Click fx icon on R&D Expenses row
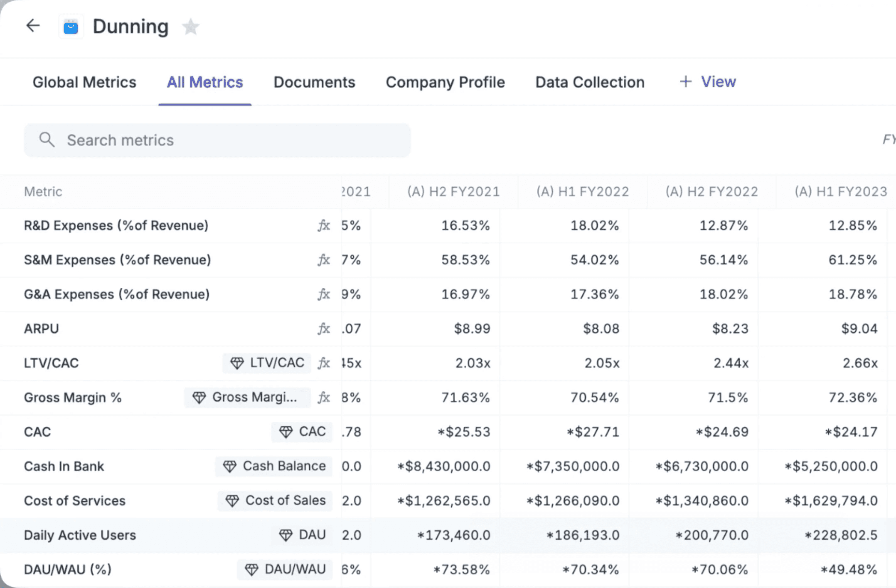The image size is (896, 588). pyautogui.click(x=324, y=225)
